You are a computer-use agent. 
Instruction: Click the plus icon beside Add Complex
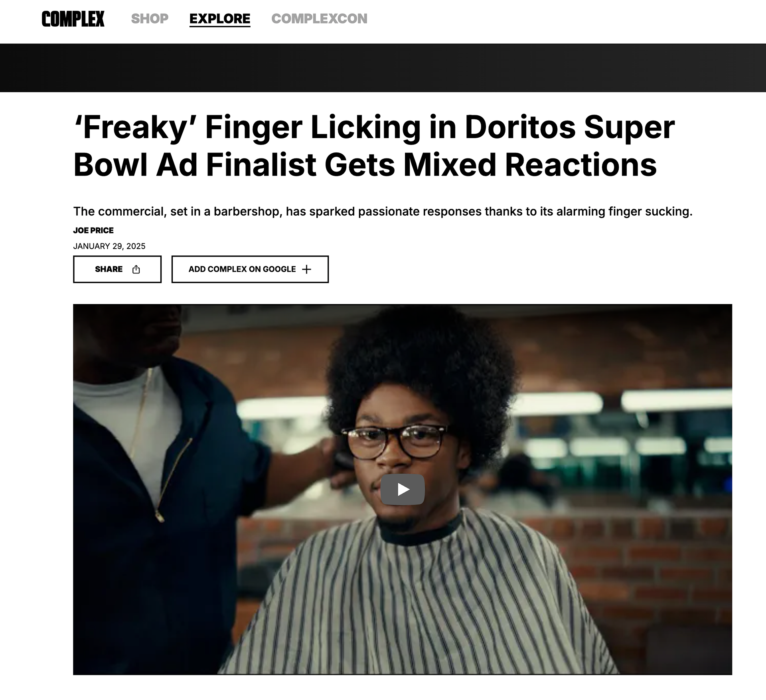click(x=306, y=269)
